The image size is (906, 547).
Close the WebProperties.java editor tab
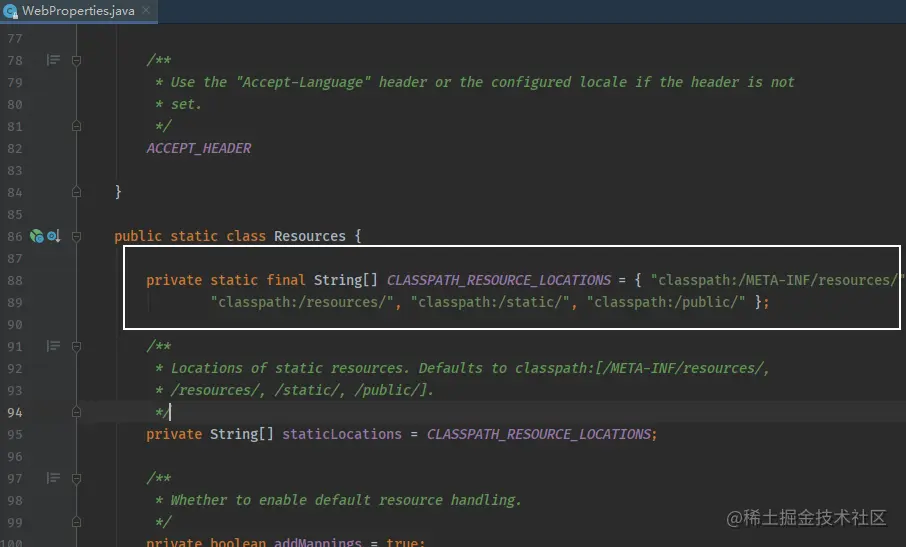[146, 10]
